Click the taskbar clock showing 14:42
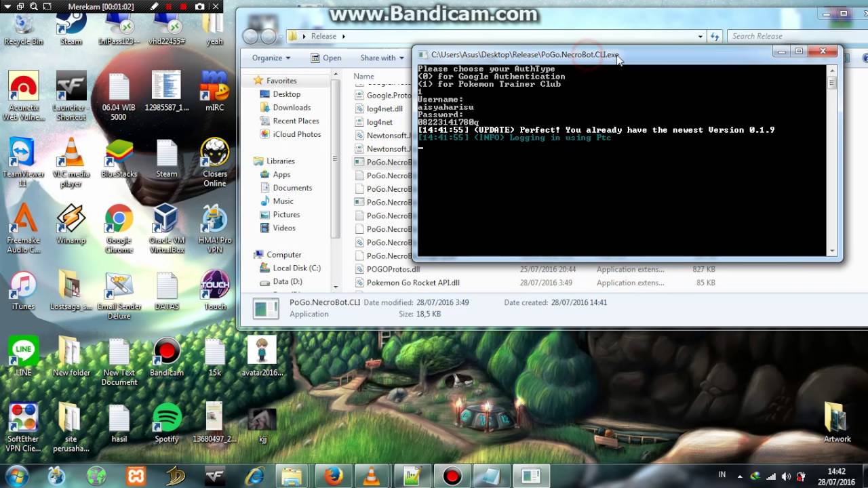Screen dimensions: 868x488 coord(836,476)
